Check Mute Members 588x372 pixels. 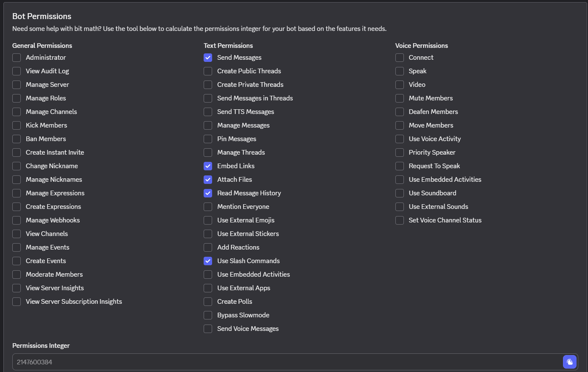click(400, 98)
